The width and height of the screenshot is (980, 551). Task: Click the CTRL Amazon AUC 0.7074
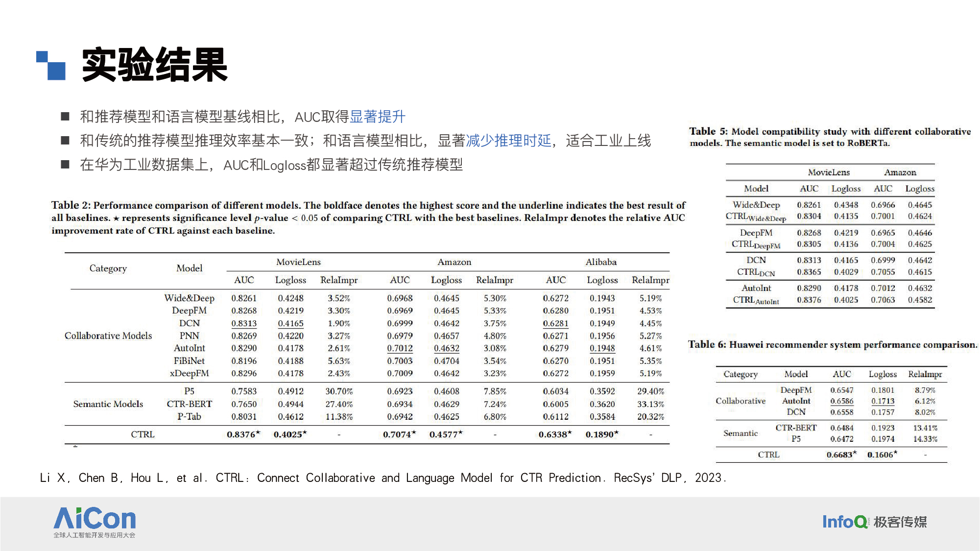399,434
